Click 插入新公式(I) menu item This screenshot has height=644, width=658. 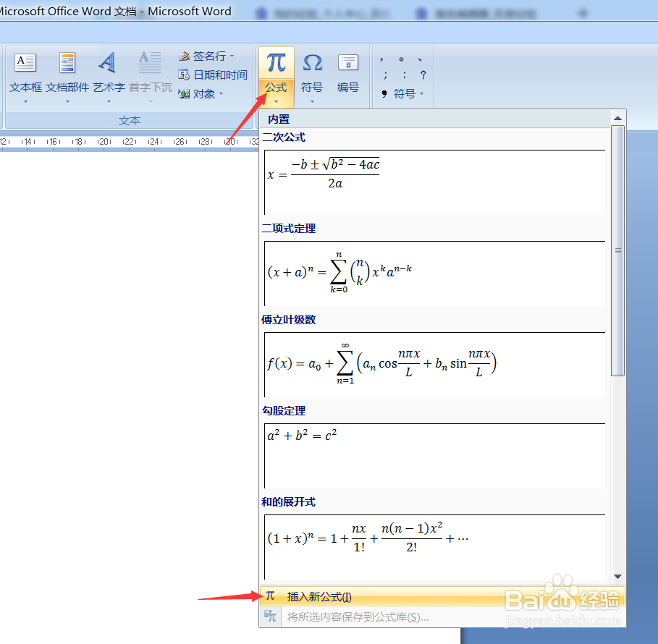442,596
